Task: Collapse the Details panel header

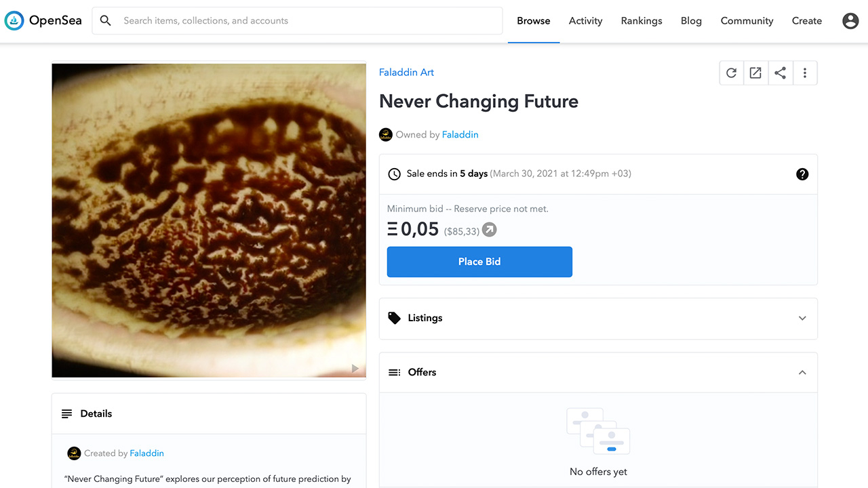Action: click(209, 413)
